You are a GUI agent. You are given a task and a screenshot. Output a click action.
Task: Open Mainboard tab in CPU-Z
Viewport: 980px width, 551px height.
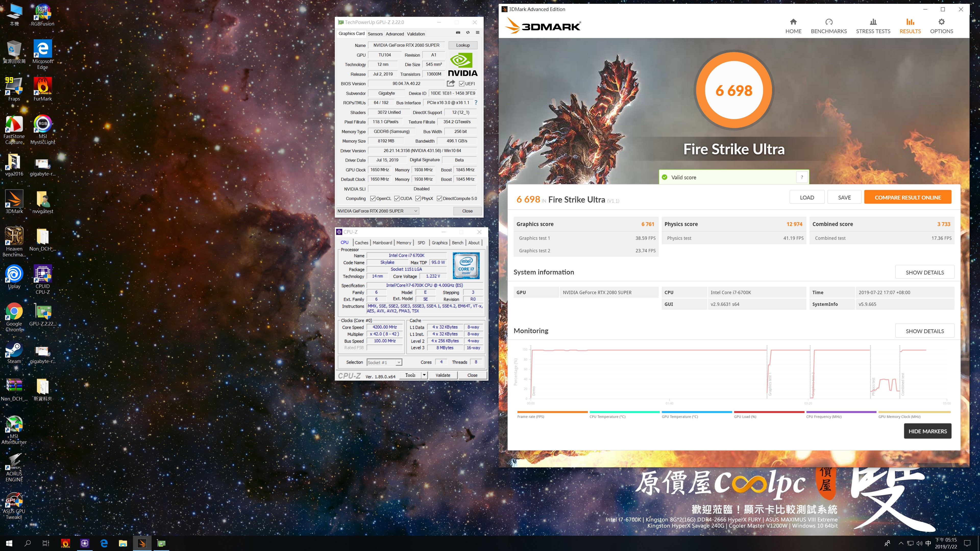click(x=382, y=243)
